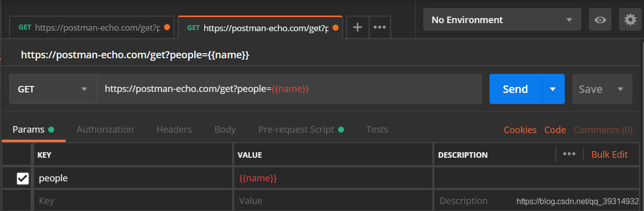This screenshot has width=644, height=211.
Task: Click the empty Key placeholder field
Action: pos(133,200)
